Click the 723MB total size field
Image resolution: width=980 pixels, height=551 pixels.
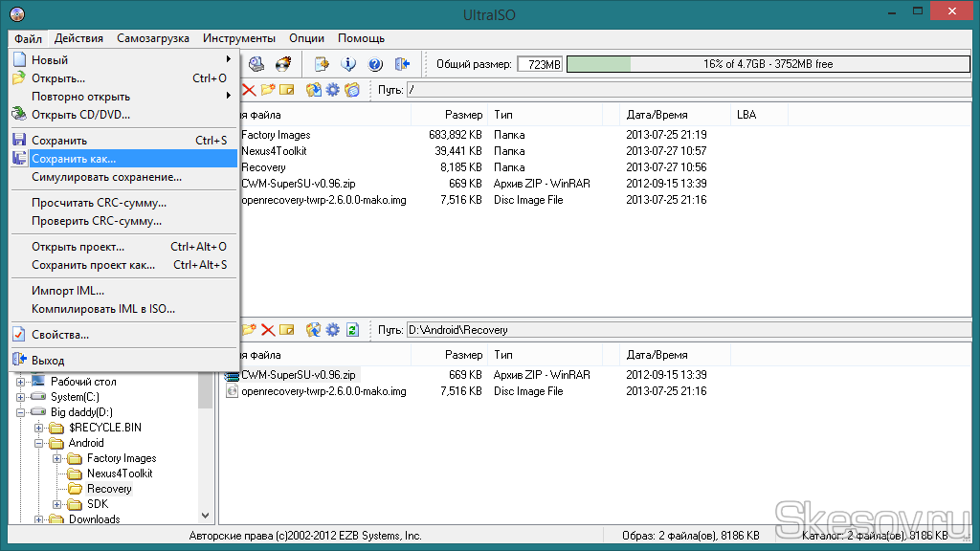point(540,64)
